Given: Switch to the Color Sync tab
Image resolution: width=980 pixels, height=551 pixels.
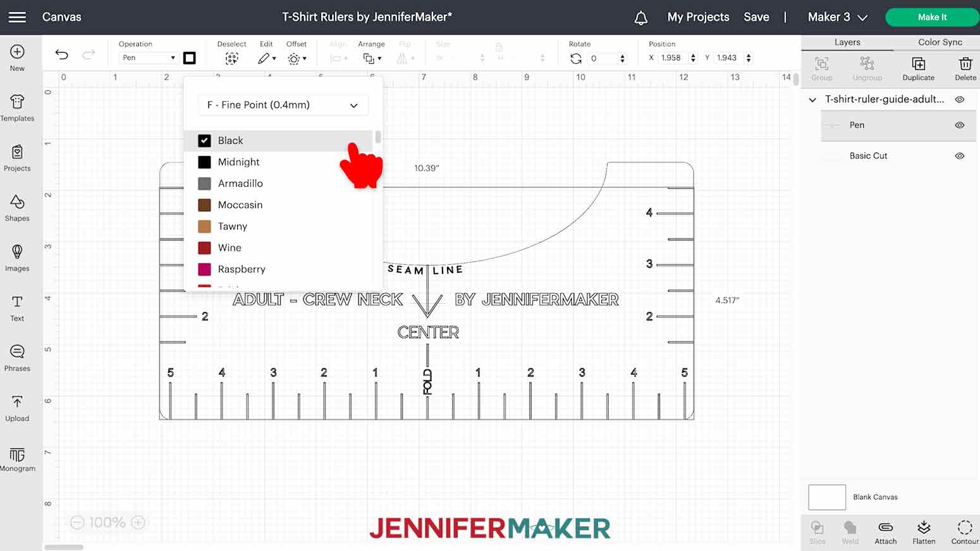Looking at the screenshot, I should pos(940,42).
